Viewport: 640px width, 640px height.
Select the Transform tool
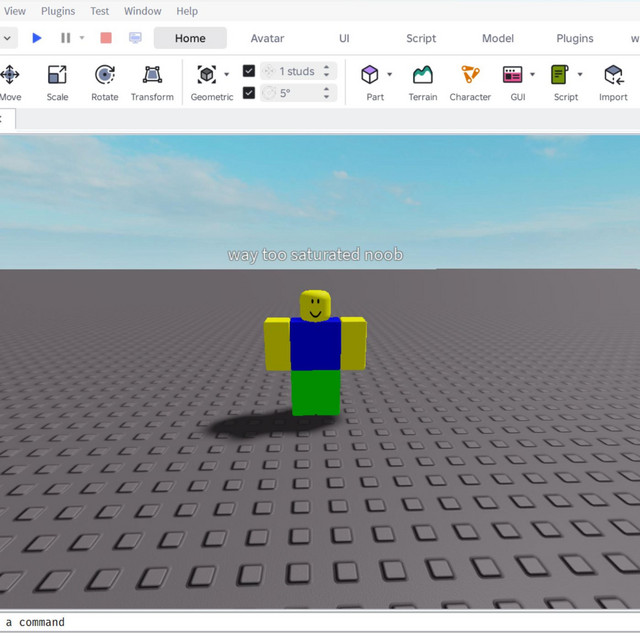click(x=152, y=83)
